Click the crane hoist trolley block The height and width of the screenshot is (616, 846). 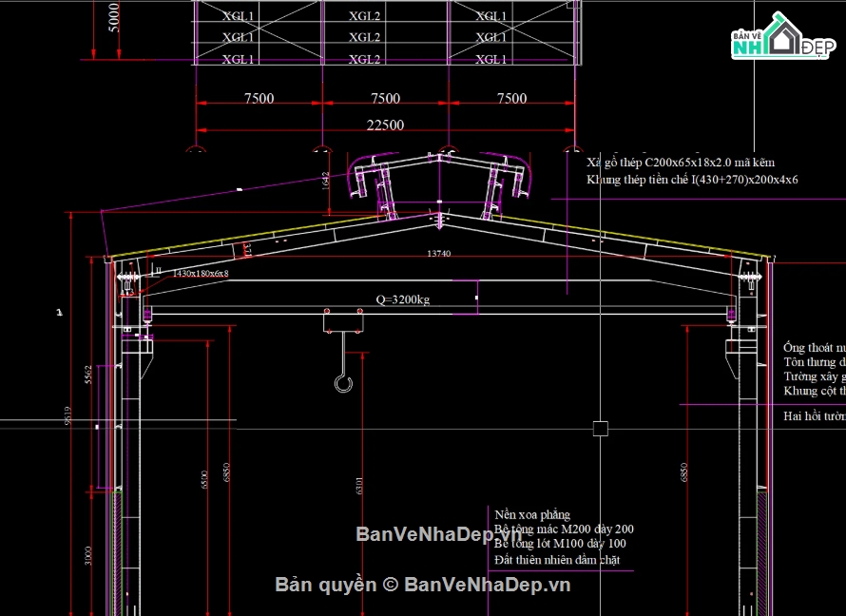[x=343, y=322]
